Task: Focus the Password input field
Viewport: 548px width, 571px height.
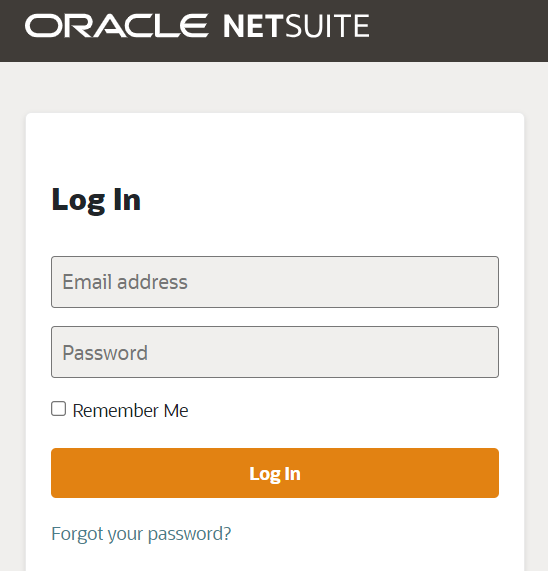Action: coord(275,352)
